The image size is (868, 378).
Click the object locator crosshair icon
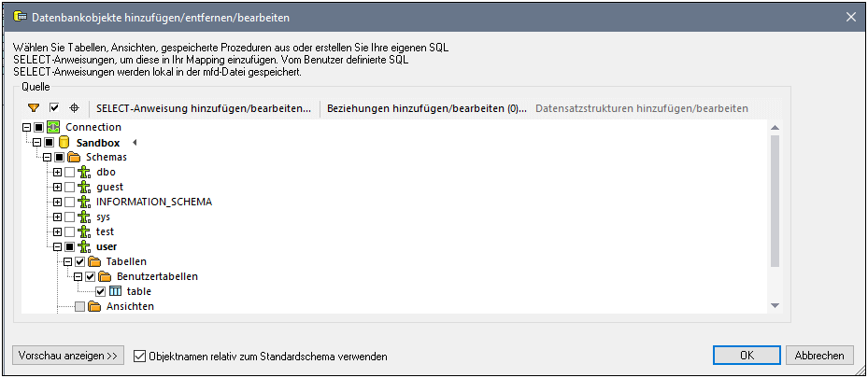(x=75, y=108)
